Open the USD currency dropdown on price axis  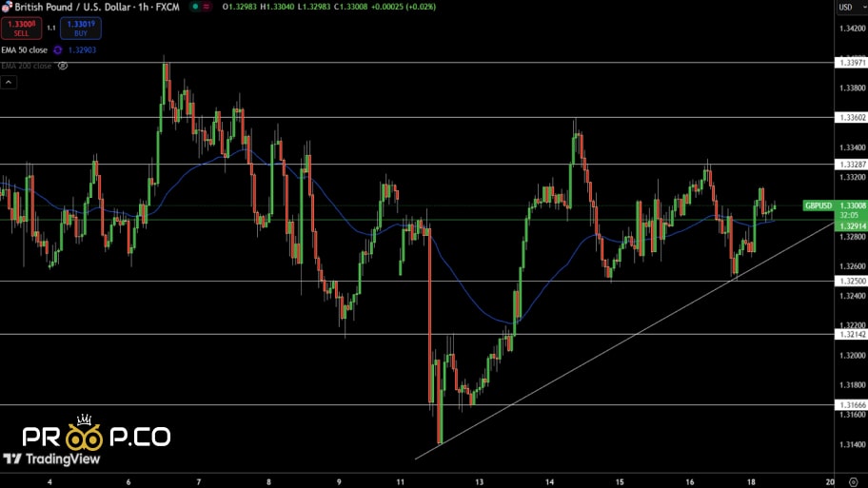(852, 8)
